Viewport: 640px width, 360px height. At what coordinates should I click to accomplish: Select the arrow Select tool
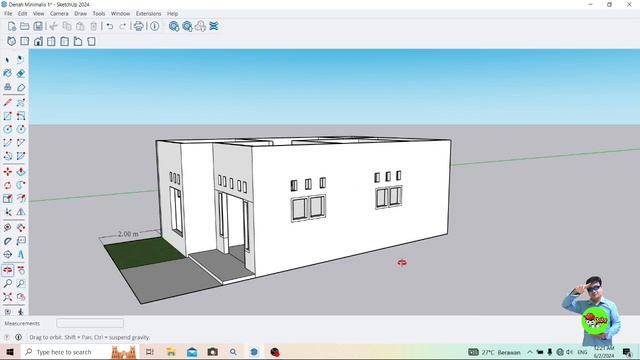(7, 60)
